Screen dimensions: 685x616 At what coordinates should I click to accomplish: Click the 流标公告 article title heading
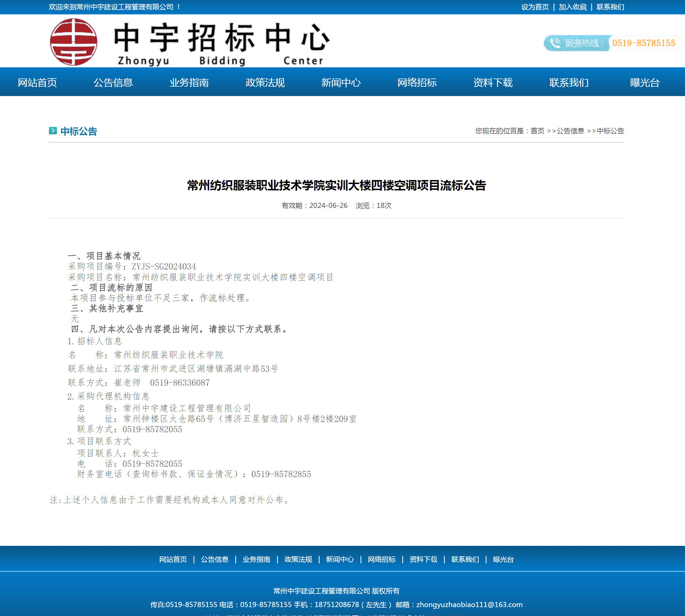coord(336,185)
